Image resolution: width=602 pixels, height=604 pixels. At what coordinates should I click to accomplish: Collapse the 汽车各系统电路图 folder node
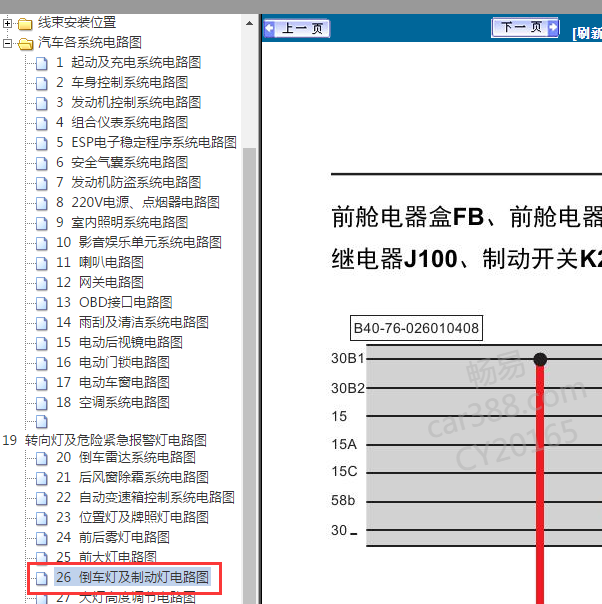pos(7,44)
